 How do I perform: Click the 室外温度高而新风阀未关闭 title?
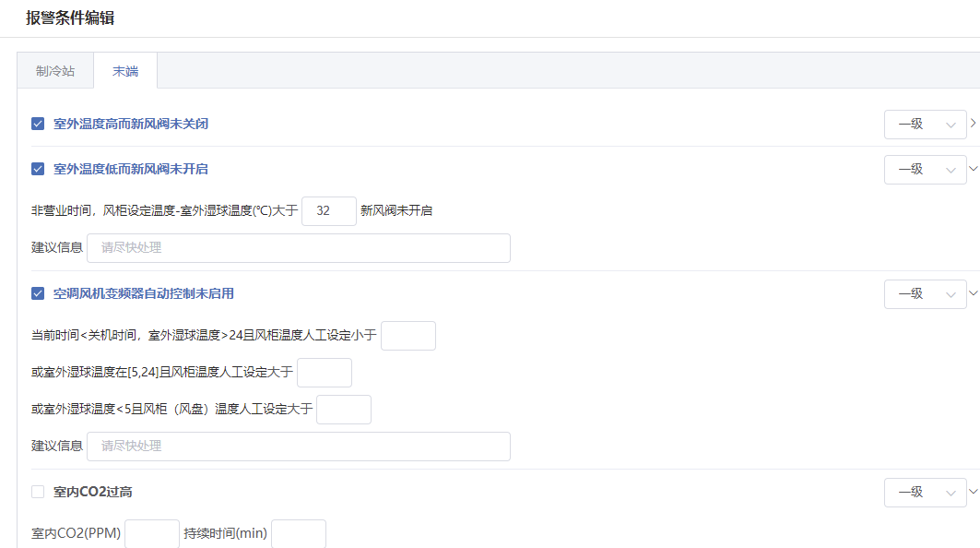pos(131,124)
